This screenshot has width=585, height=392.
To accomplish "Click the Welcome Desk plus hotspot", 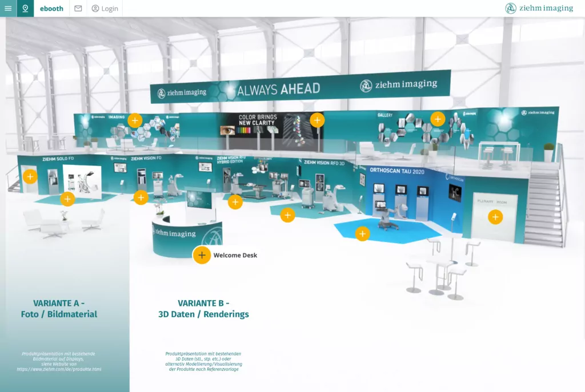I will pos(202,255).
